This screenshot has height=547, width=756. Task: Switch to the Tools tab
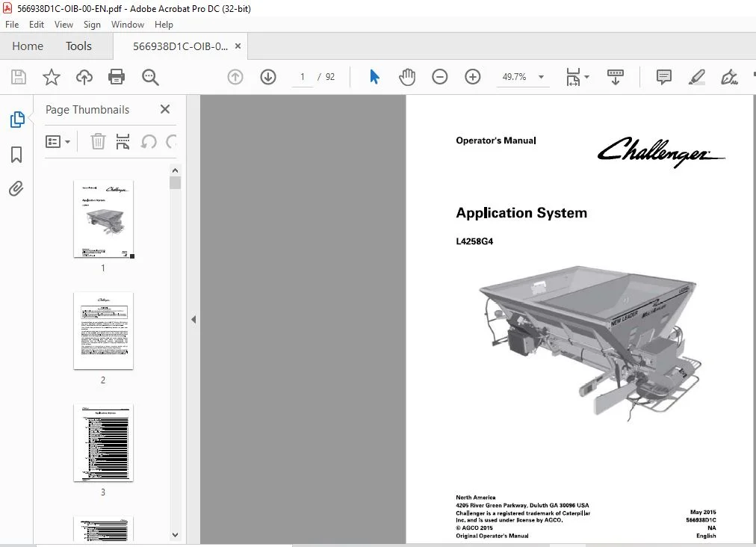coord(78,46)
